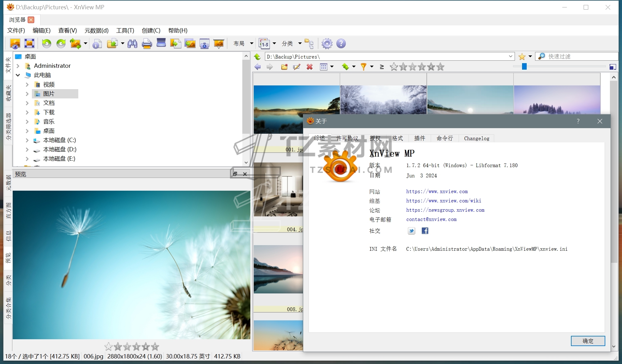Screen dimensions: 622x364
Task: Toggle the unrated star in rating filter bar
Action: pos(394,67)
